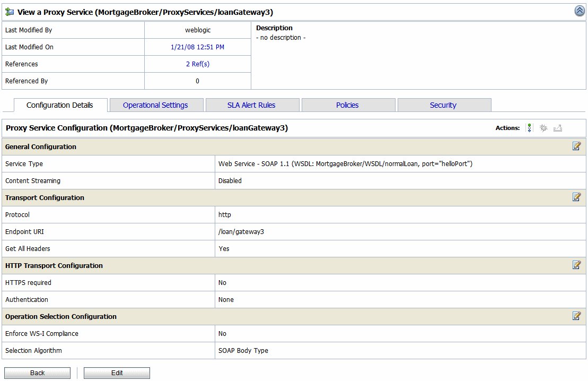
Task: Click the SOAP Body Type value
Action: click(243, 351)
